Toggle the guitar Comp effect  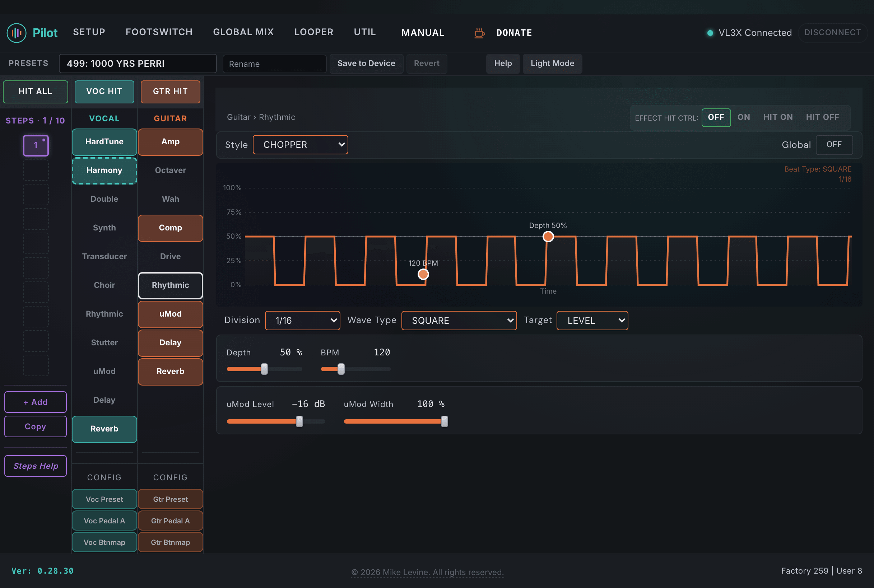pos(170,228)
